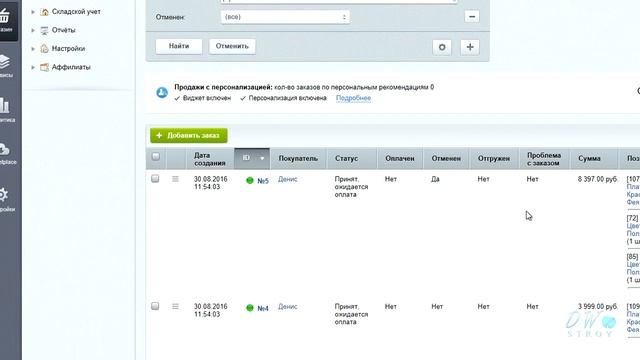This screenshot has width=640, height=360.
Task: Sort by Проблема с заказом column header
Action: coord(544,159)
